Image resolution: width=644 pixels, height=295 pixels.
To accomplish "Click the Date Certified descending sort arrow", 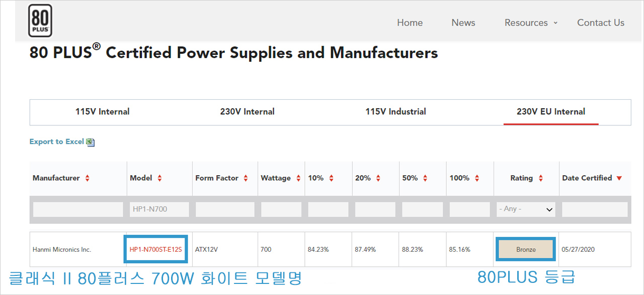I will [x=619, y=178].
